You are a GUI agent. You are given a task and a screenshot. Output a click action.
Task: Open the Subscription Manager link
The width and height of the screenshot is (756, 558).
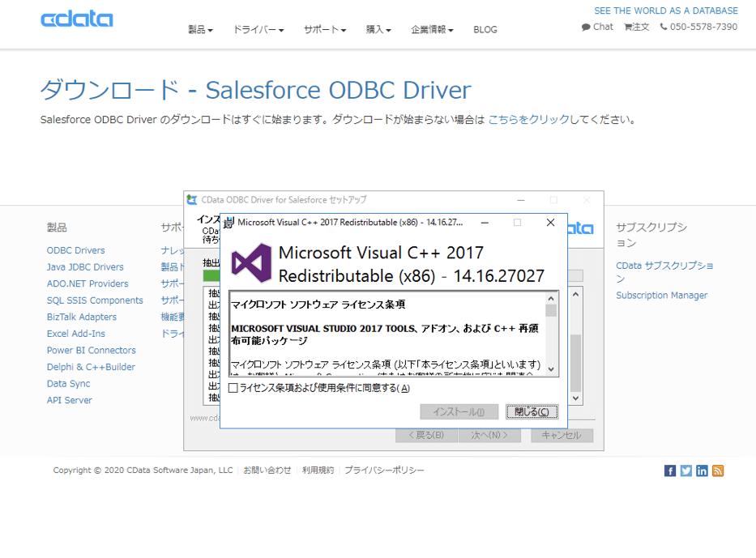point(661,296)
